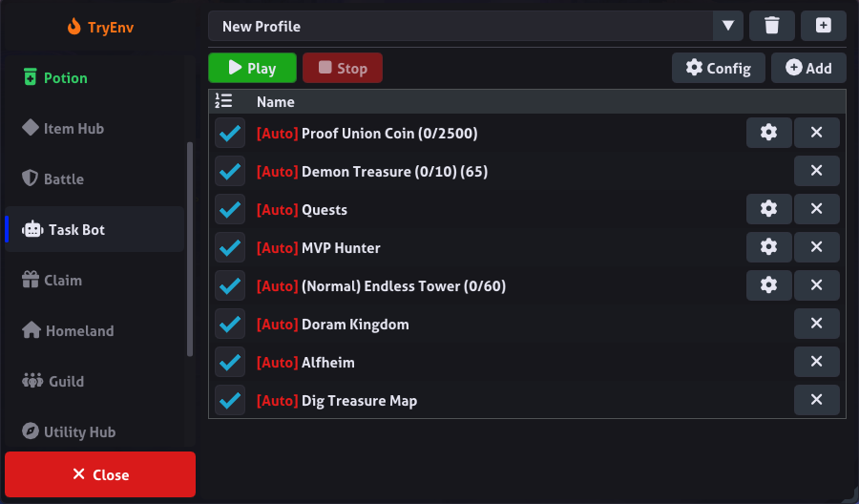Viewport: 859px width, 504px height.
Task: Click the numbered list order icon
Action: (x=223, y=101)
